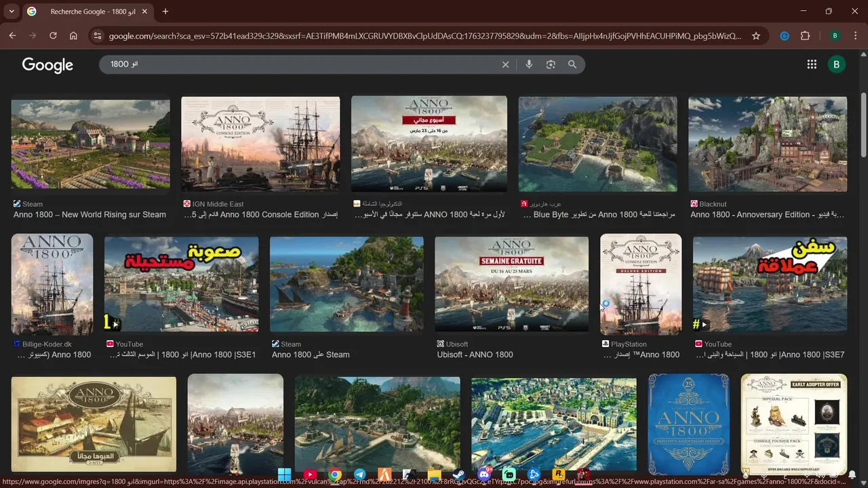This screenshot has width=868, height=488.
Task: Open the browser extensions menu
Action: [806, 36]
